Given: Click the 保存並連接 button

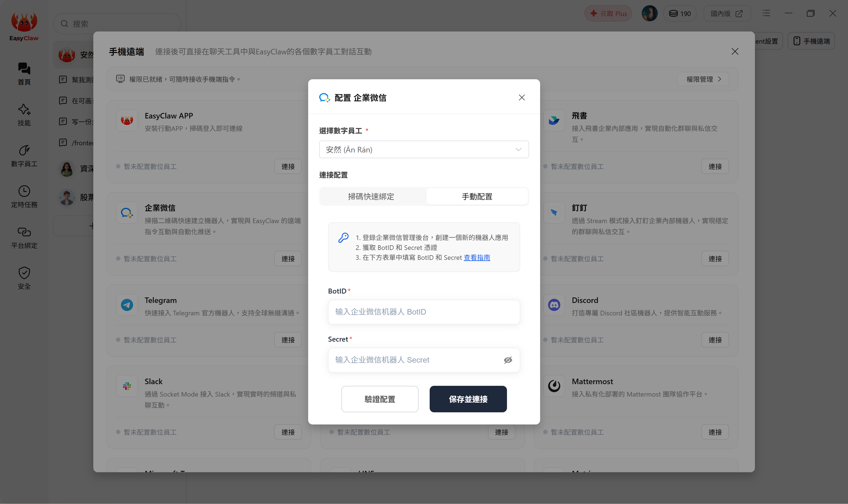Looking at the screenshot, I should [468, 399].
